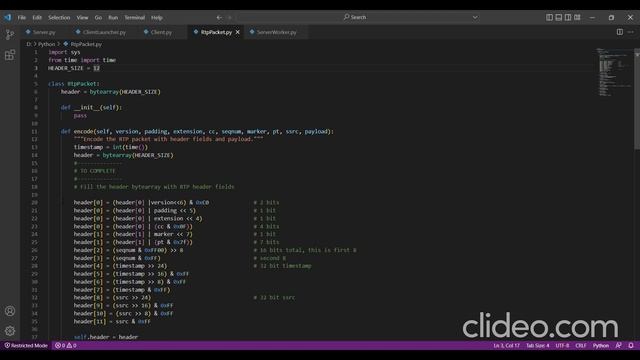The height and width of the screenshot is (360, 640).
Task: Close the RtpPacket.py tab
Action: click(x=238, y=32)
